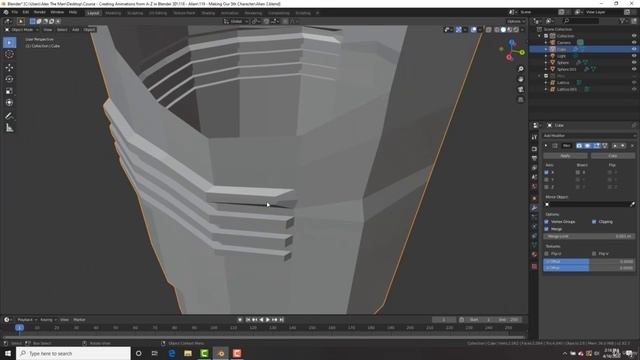Select the Select Box tool
This screenshot has width=640, height=360.
9,42
